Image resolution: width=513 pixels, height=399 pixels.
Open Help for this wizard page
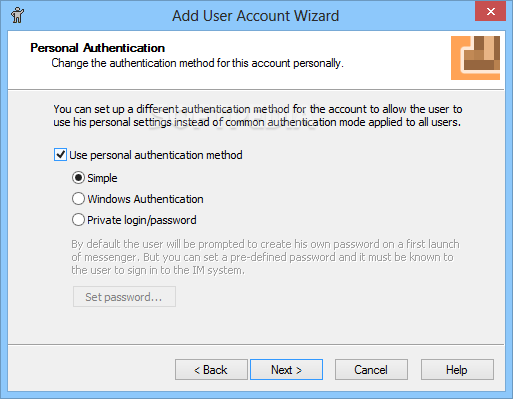coord(457,370)
